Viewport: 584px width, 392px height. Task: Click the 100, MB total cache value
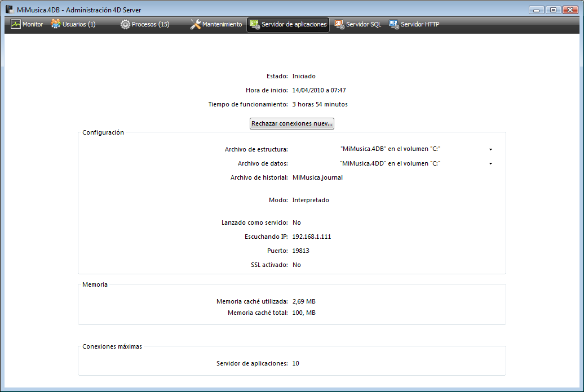point(303,313)
